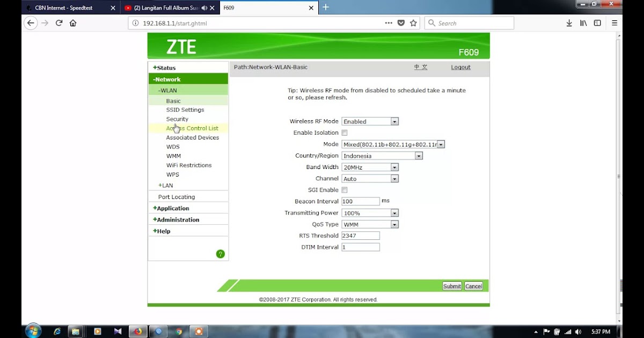The width and height of the screenshot is (644, 338).
Task: Open Associated Devices page
Action: pos(193,137)
